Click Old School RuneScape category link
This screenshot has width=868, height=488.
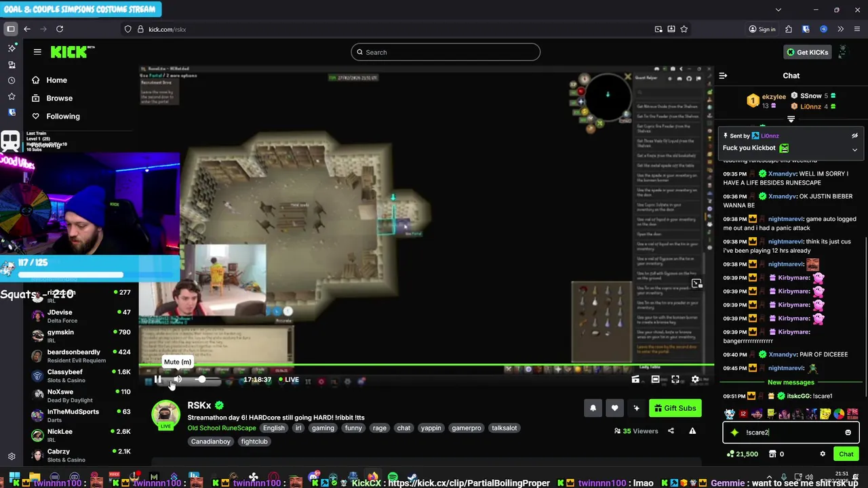pyautogui.click(x=222, y=428)
